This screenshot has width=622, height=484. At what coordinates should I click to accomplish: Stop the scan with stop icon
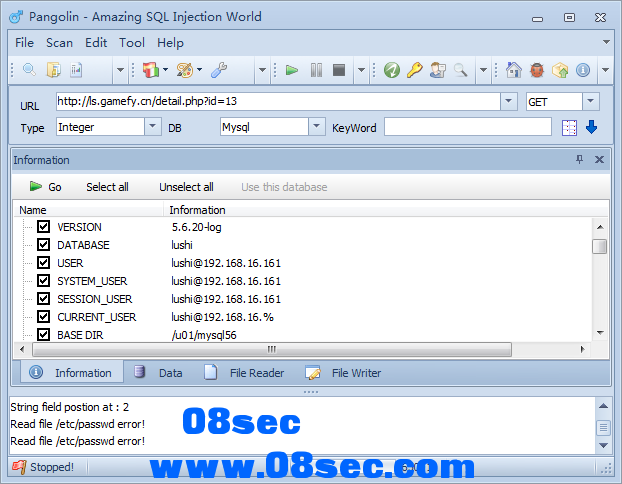tap(339, 70)
